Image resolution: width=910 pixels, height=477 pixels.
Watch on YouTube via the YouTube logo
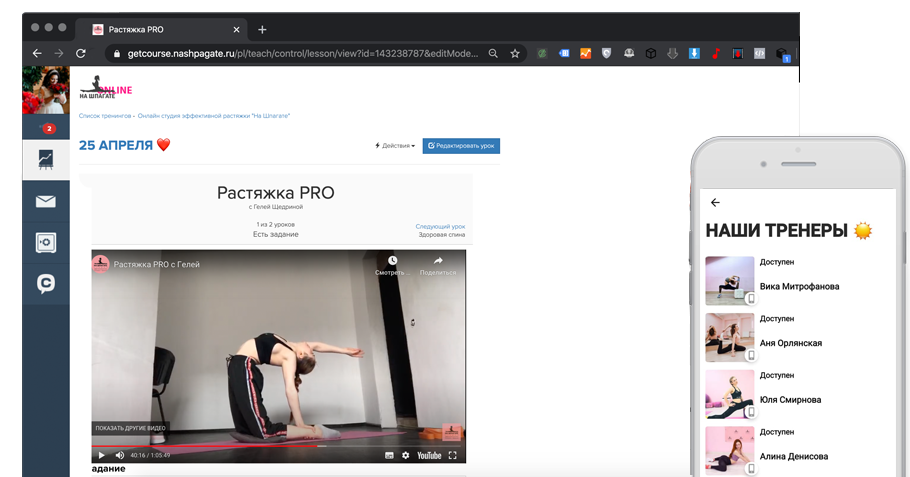[x=429, y=456]
